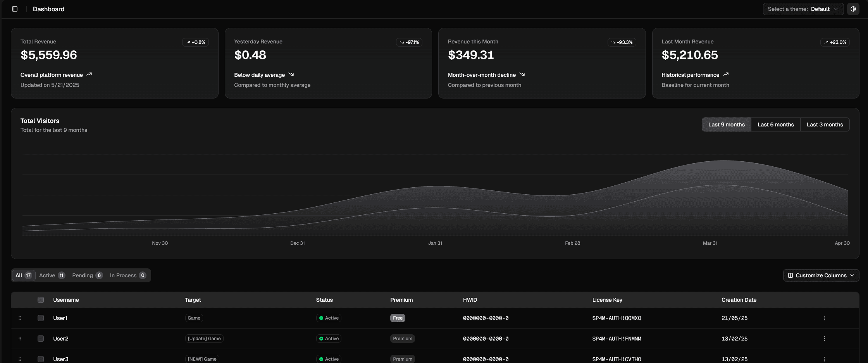
Task: Click the Dashboard page title
Action: (x=49, y=9)
